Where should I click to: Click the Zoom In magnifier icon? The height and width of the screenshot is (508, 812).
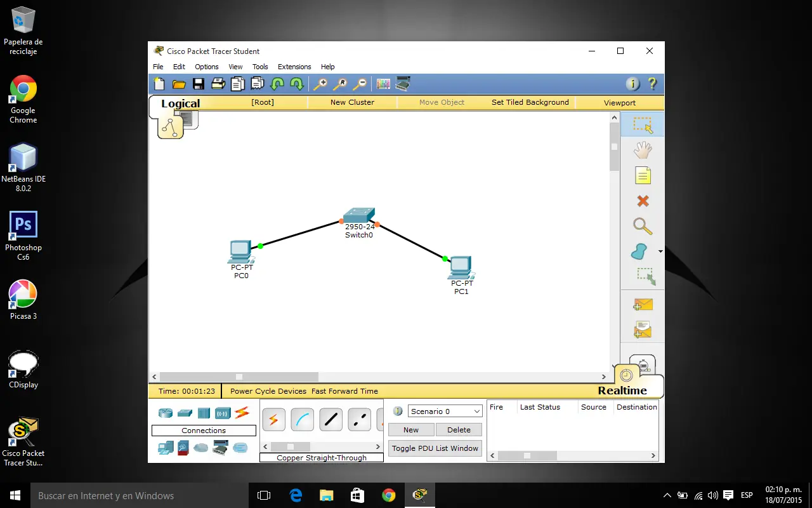[x=321, y=84]
